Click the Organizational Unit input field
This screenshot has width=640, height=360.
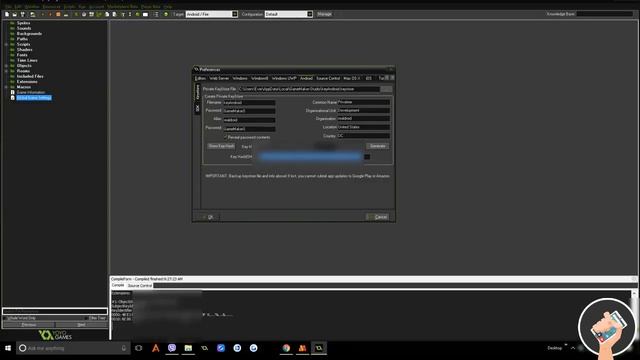(363, 111)
